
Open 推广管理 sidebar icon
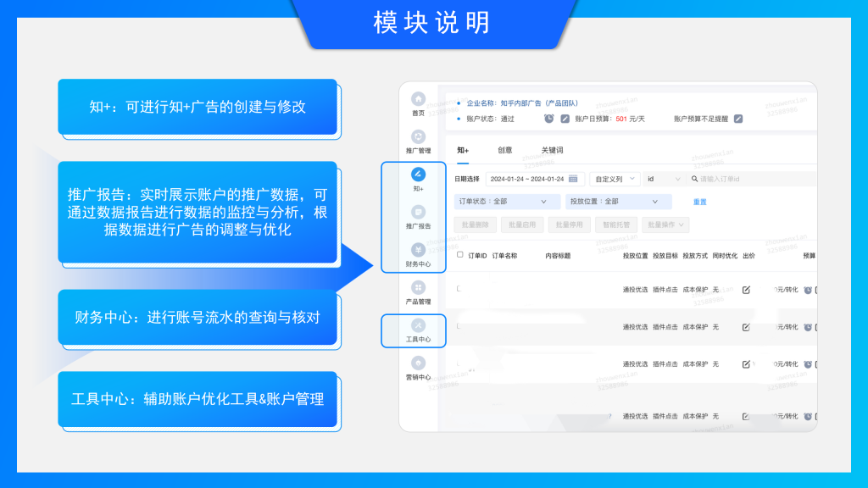[418, 136]
